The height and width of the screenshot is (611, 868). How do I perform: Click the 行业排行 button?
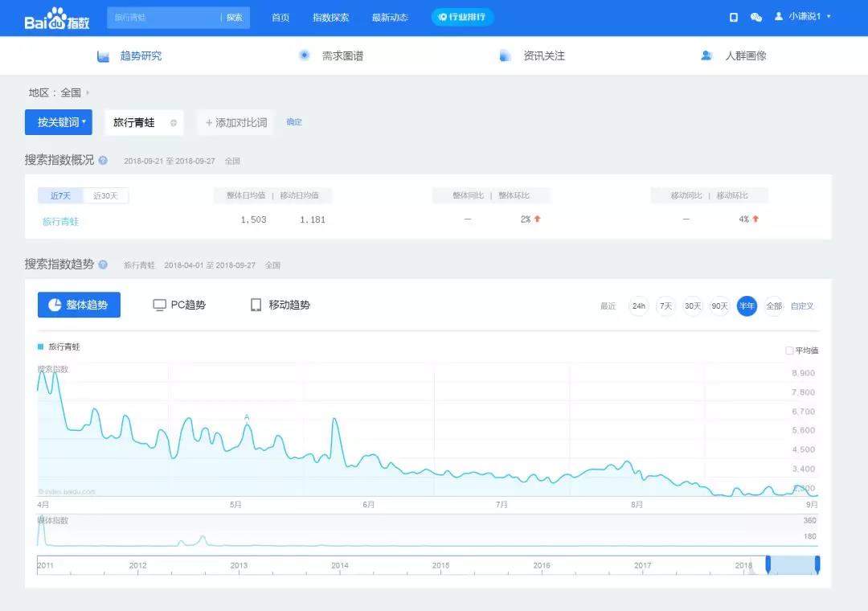[x=462, y=17]
